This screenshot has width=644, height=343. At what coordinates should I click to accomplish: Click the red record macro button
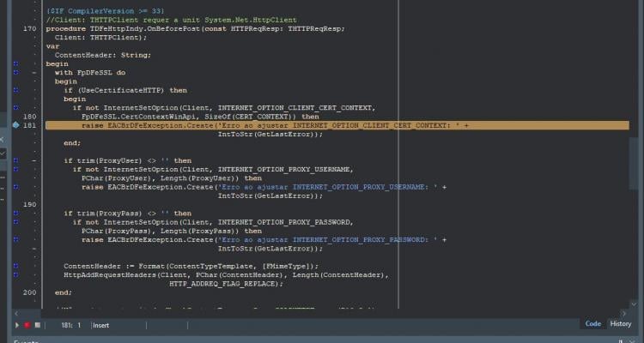pos(27,325)
